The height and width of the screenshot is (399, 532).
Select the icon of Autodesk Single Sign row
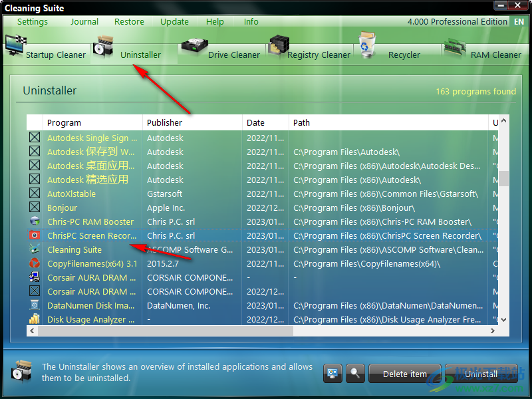(35, 138)
